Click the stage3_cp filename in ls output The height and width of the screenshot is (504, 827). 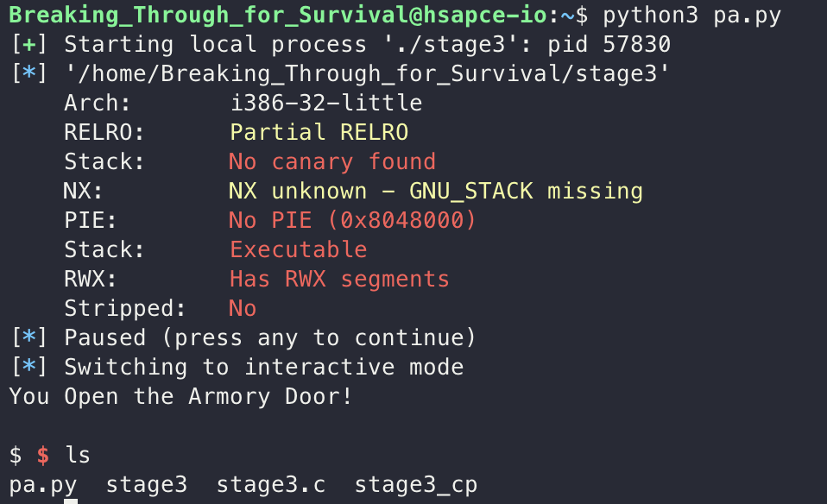click(415, 485)
